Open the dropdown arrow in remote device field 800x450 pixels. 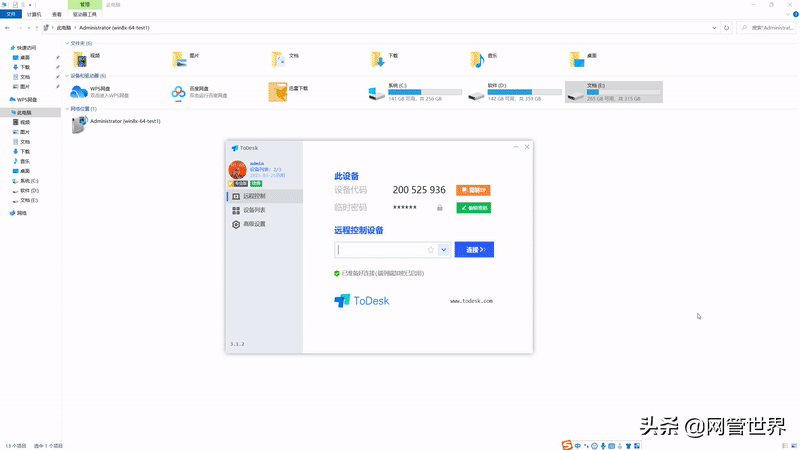(444, 249)
